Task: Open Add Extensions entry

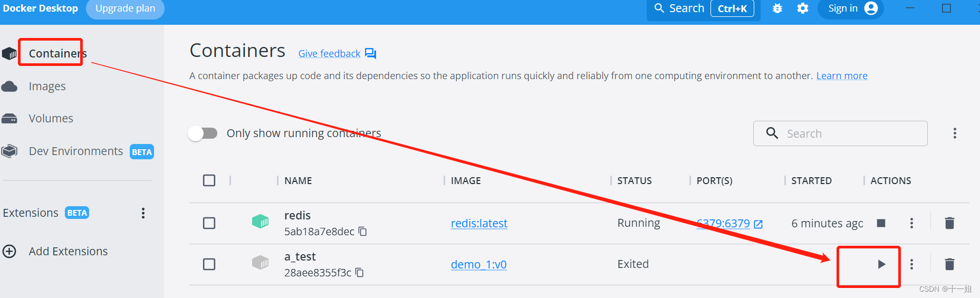Action: tap(68, 251)
